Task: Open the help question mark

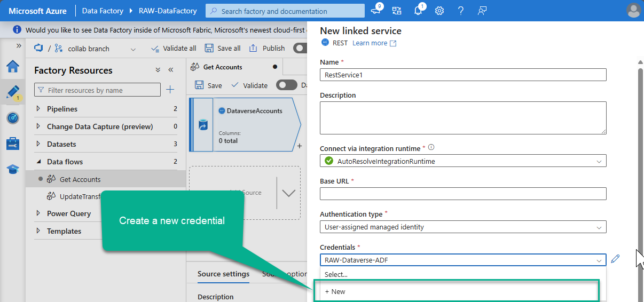Action: pyautogui.click(x=461, y=11)
